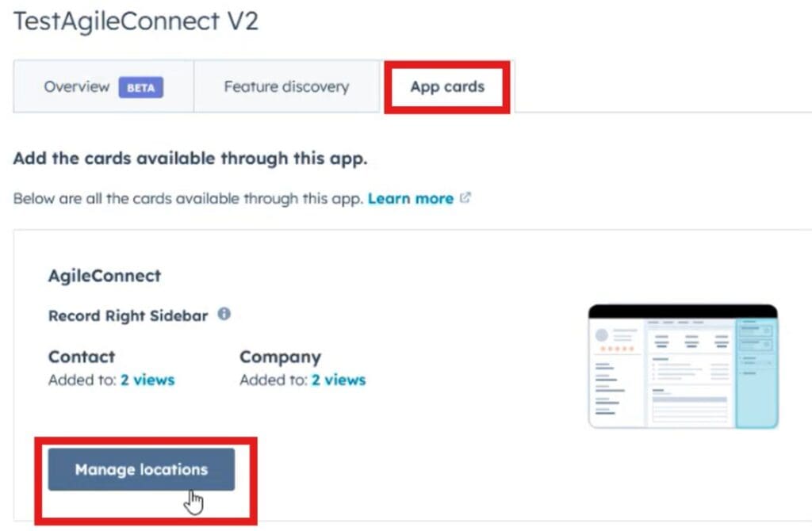Open Company's 2 views link

tap(339, 380)
